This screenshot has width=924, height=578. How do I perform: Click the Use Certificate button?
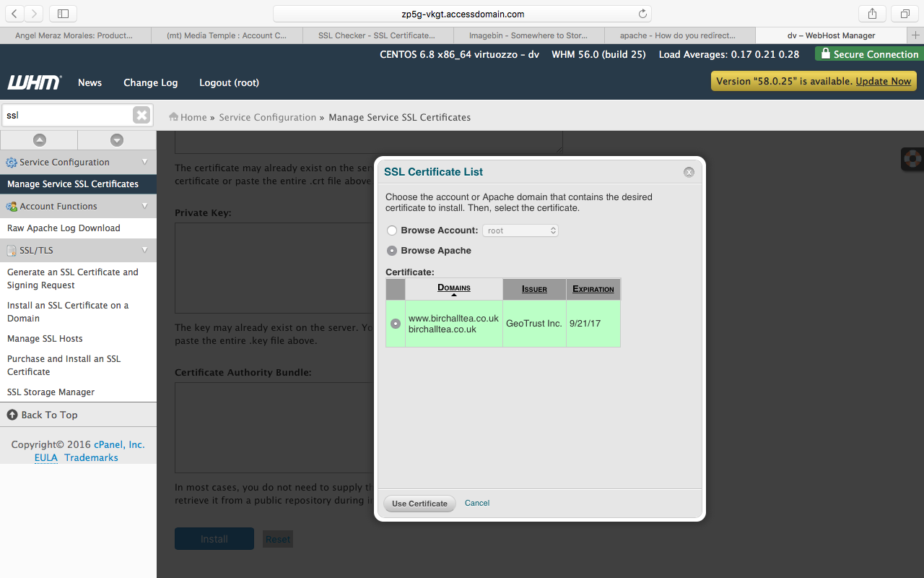pyautogui.click(x=419, y=504)
